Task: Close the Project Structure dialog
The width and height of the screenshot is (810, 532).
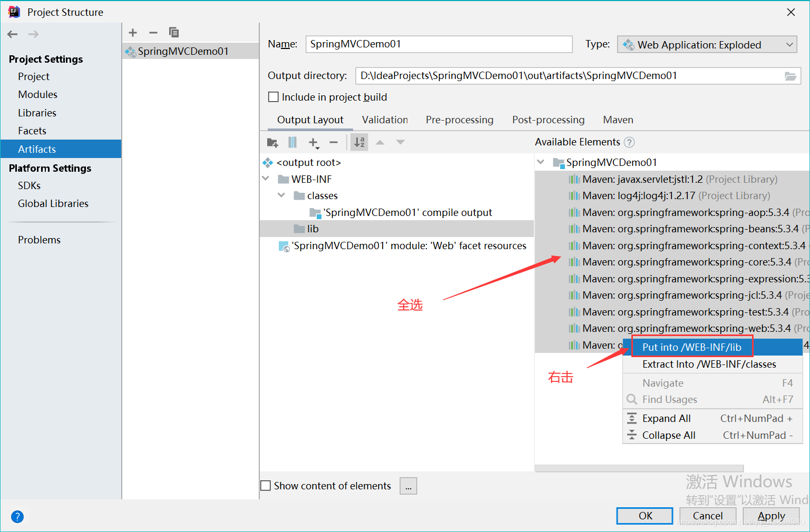Action: [791, 12]
